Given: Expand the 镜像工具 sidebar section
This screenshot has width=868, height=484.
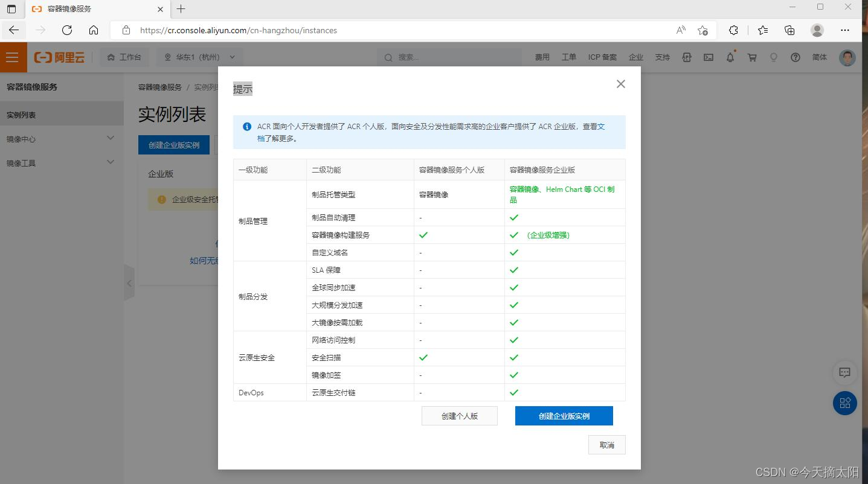Looking at the screenshot, I should pos(60,163).
